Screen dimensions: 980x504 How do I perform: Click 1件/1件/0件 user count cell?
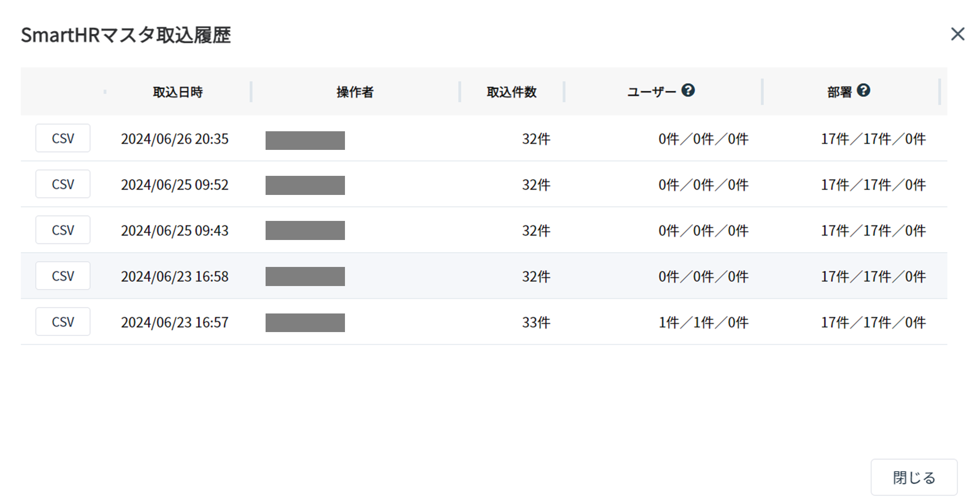click(x=703, y=322)
